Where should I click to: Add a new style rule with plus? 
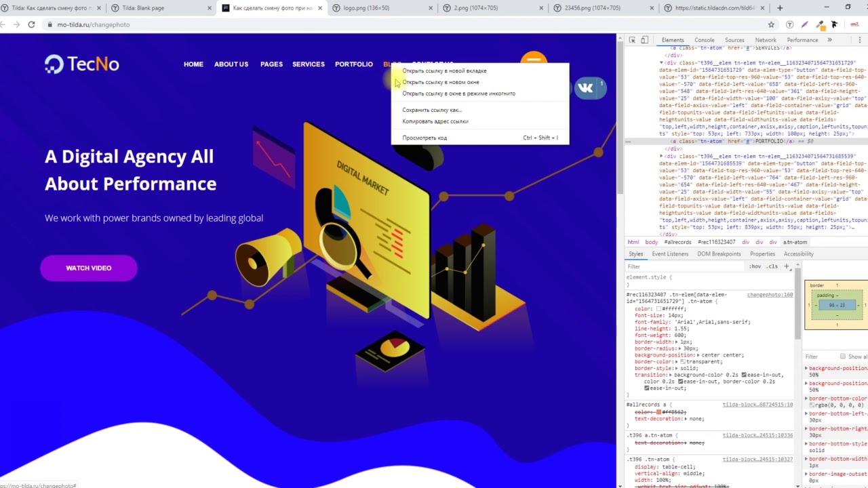pos(787,266)
